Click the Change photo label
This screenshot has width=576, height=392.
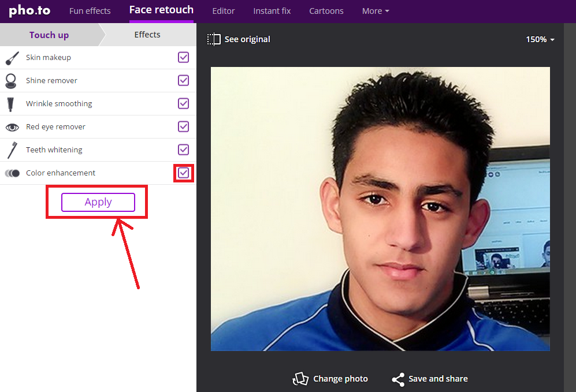tap(340, 379)
